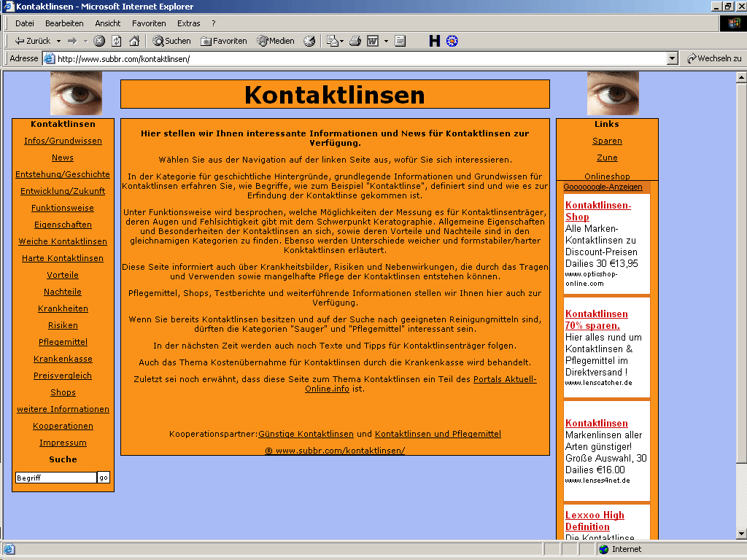The height and width of the screenshot is (560, 747).
Task: Click the Preisvergleich navigation link
Action: click(x=63, y=376)
